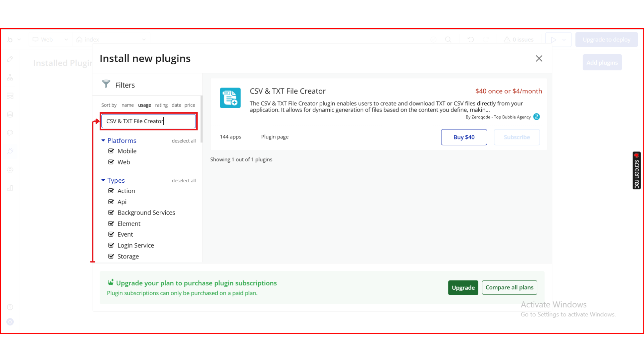Image resolution: width=644 pixels, height=362 pixels.
Task: Sort plugins by price
Action: tap(190, 105)
